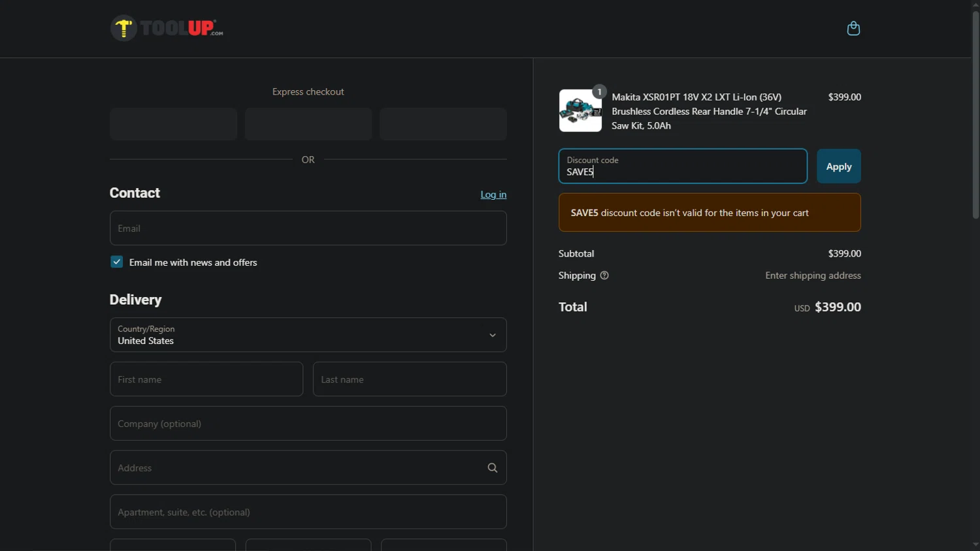Click the Company (optional) field
Screen dimensions: 980x551
coord(308,424)
